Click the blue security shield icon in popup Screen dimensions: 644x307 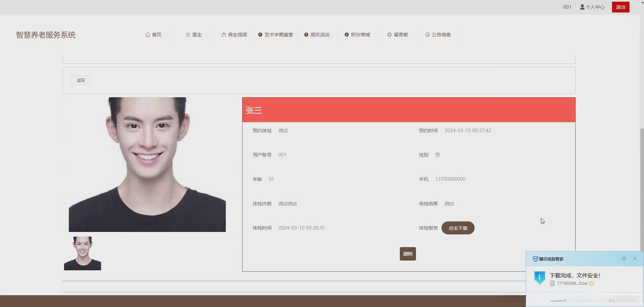click(540, 278)
